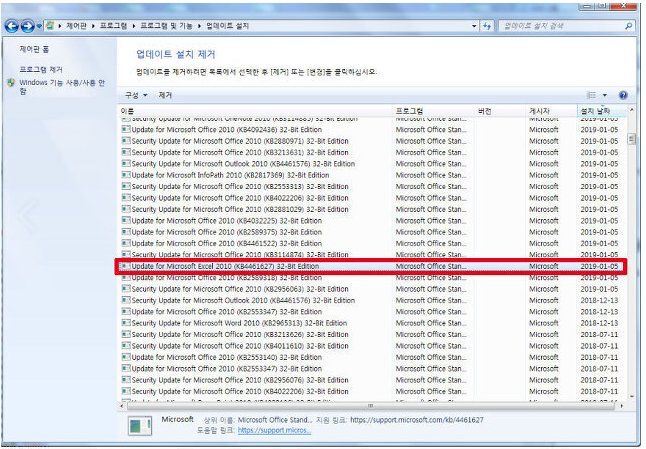This screenshot has width=646, height=449.
Task: Go to 프로그램 in the breadcrumb
Action: (113, 26)
